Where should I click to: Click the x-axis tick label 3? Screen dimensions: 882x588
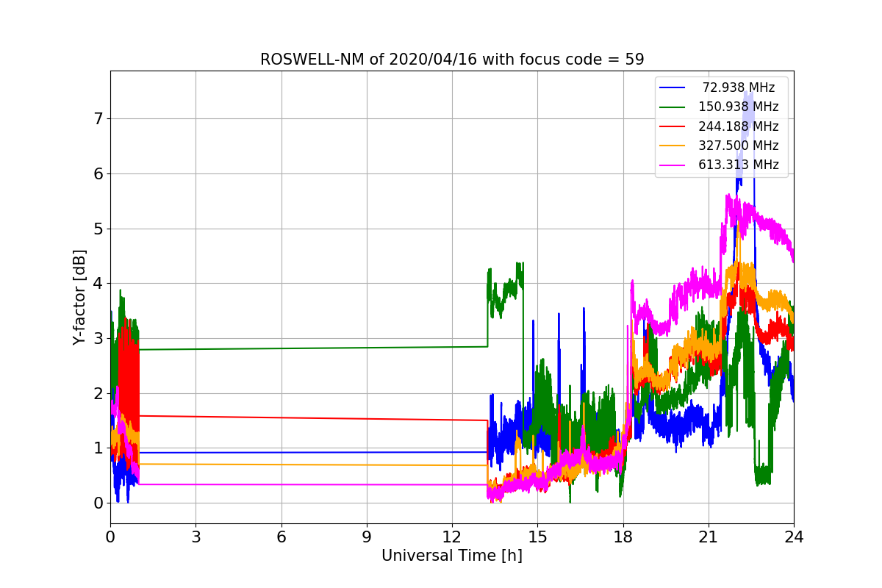196,537
